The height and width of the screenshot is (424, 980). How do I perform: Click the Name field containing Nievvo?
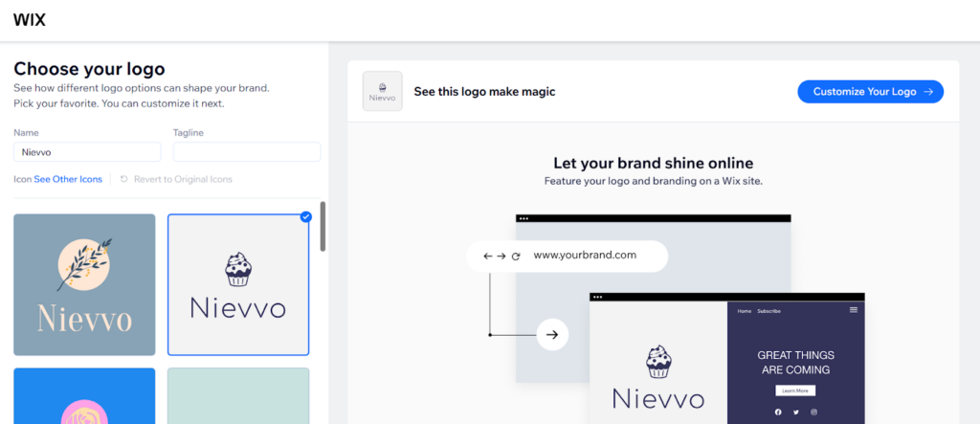tap(87, 152)
